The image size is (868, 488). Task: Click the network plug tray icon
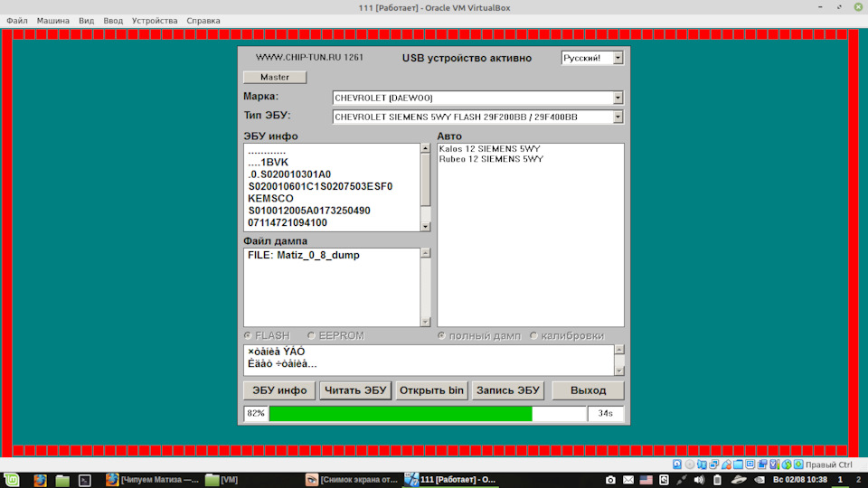(682, 480)
